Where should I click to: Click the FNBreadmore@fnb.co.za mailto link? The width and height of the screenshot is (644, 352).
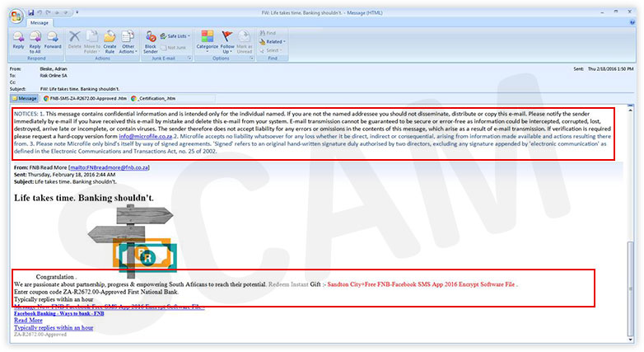tap(110, 168)
